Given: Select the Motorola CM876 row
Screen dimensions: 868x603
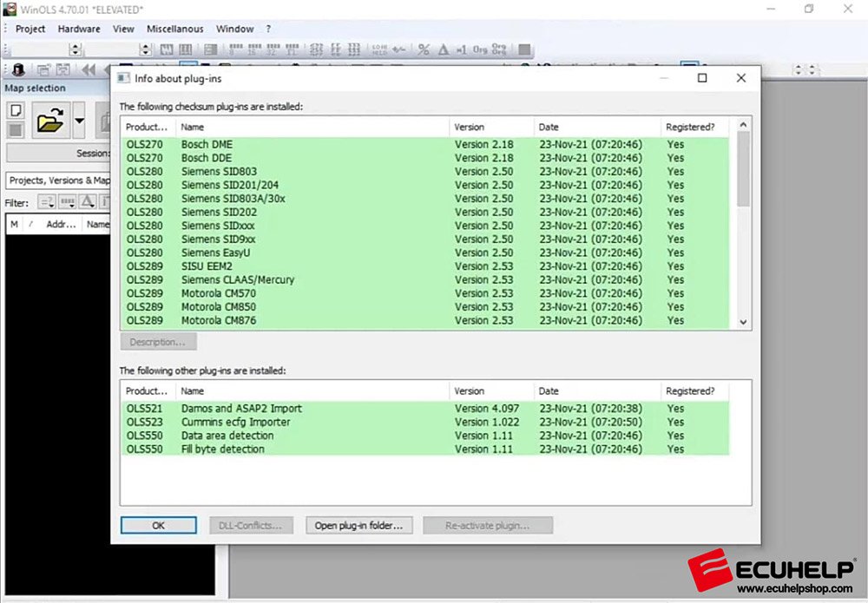Looking at the screenshot, I should [424, 320].
